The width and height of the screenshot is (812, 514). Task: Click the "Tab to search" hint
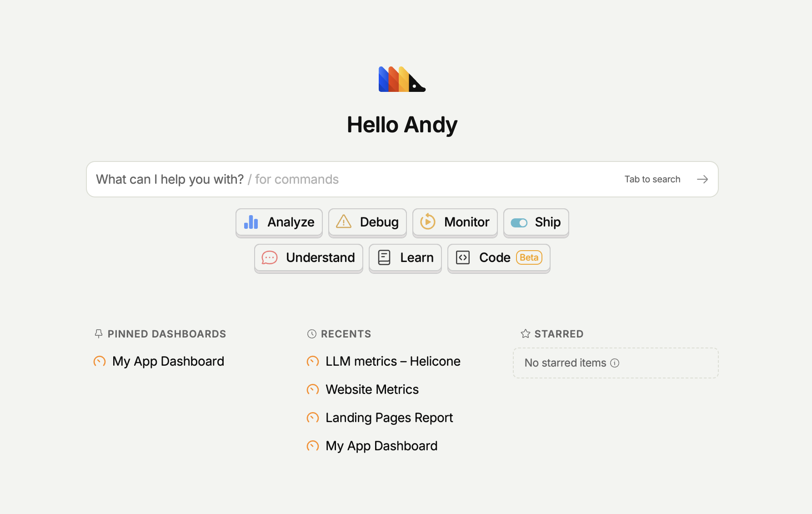tap(652, 179)
